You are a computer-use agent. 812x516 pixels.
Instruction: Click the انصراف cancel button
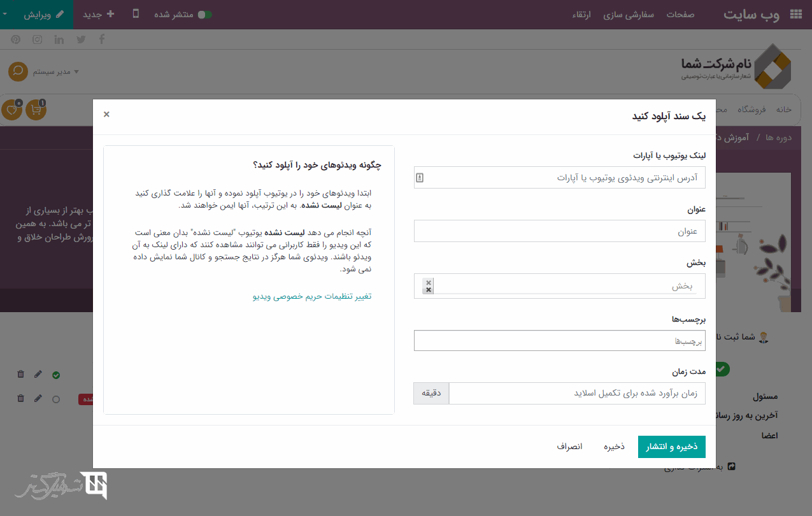569,447
